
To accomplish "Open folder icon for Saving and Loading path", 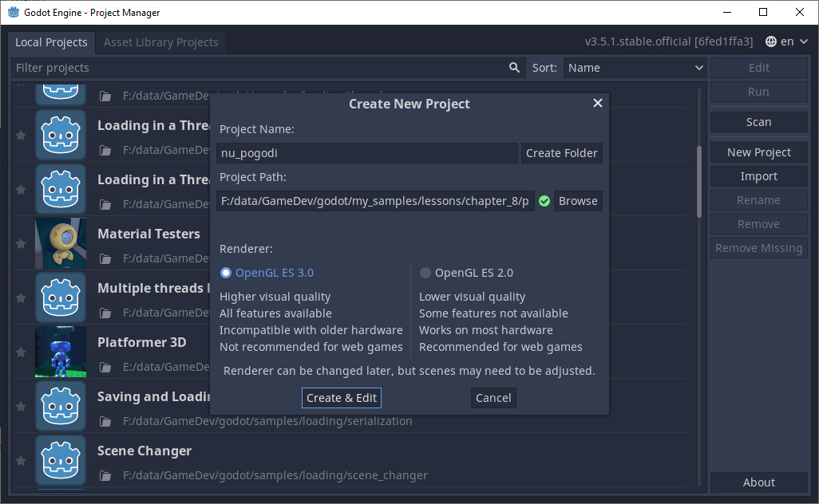I will point(105,422).
